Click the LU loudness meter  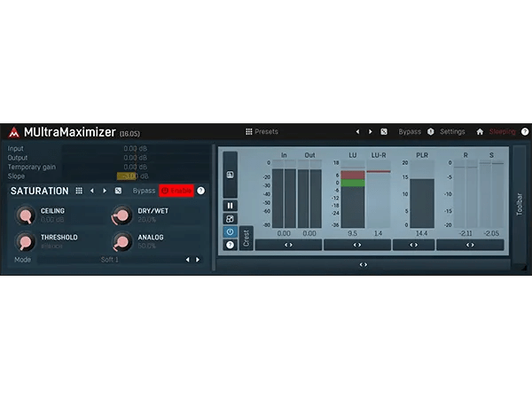coord(353,194)
